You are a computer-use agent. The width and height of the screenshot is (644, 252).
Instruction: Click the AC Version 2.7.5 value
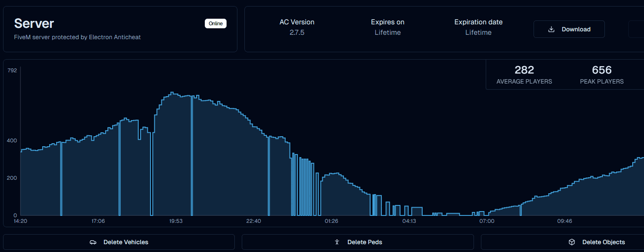pos(297,33)
